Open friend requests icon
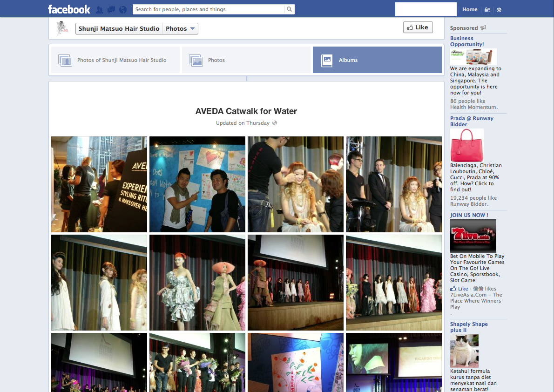This screenshot has height=392, width=554. pos(100,10)
